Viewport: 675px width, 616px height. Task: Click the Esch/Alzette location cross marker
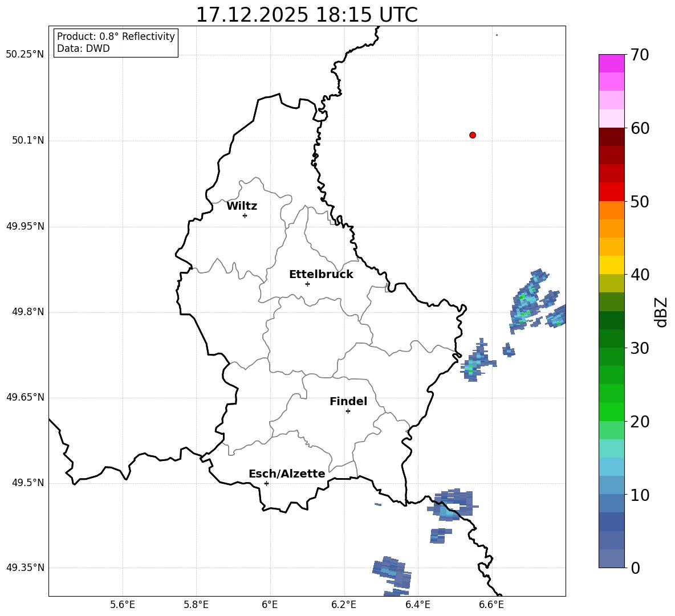pyautogui.click(x=266, y=483)
